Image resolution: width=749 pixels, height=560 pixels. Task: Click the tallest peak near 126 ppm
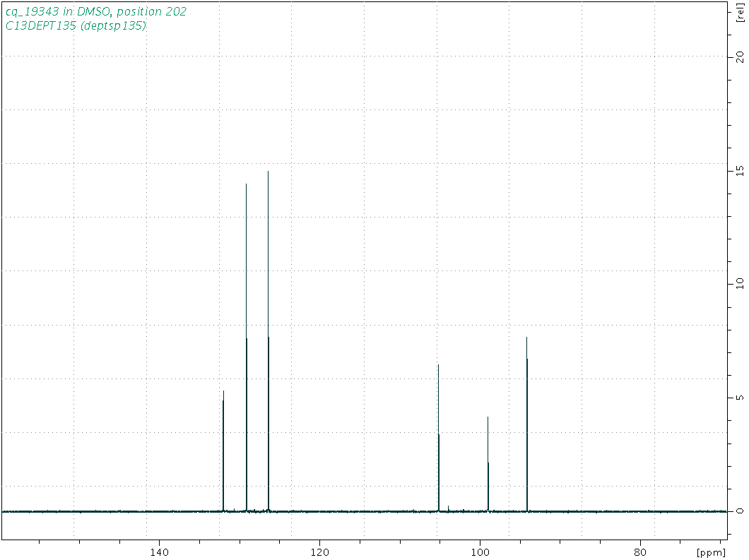(x=269, y=341)
